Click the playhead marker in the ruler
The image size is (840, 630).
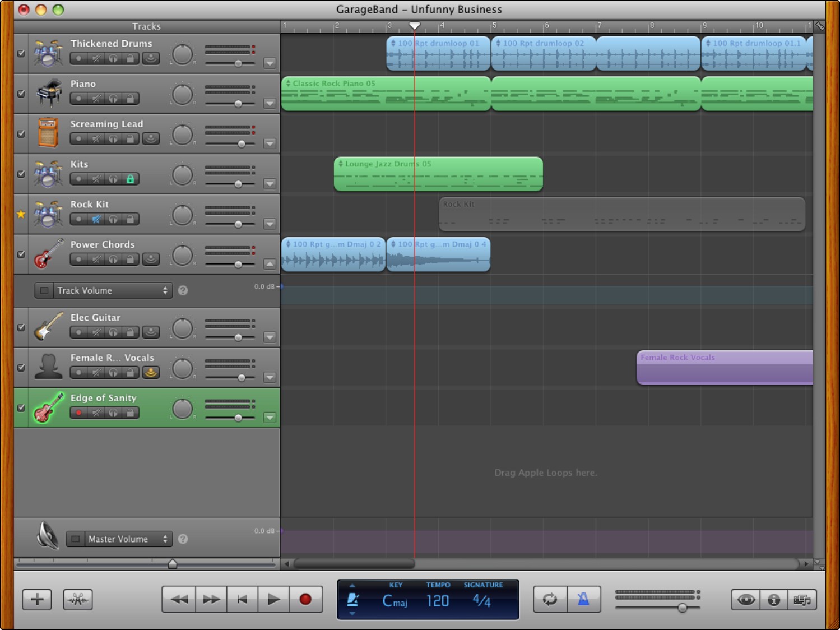click(414, 26)
